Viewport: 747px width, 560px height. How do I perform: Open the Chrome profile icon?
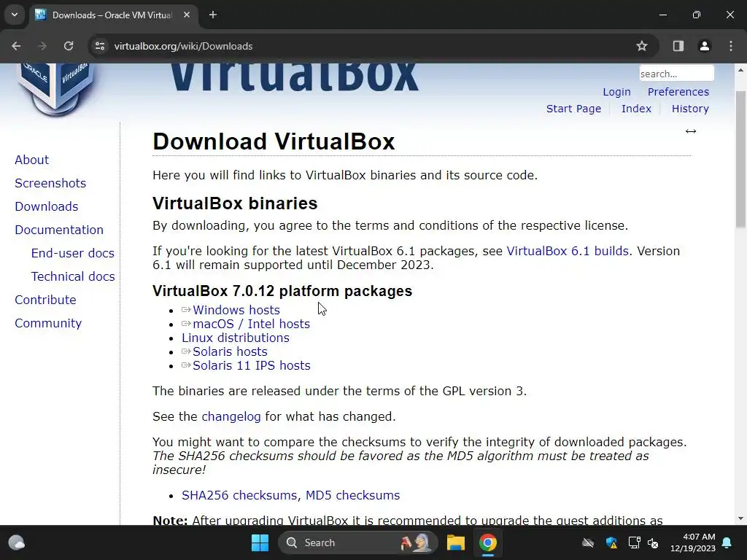click(x=704, y=46)
